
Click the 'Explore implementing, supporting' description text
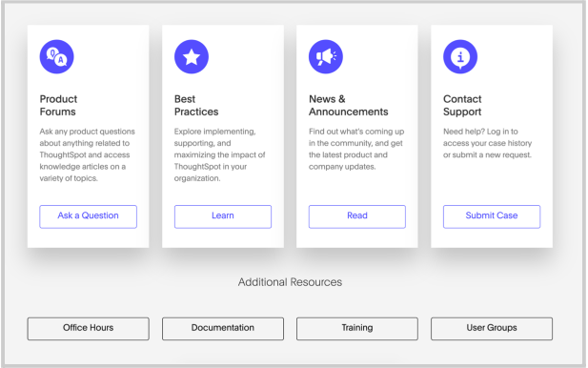[x=220, y=154]
